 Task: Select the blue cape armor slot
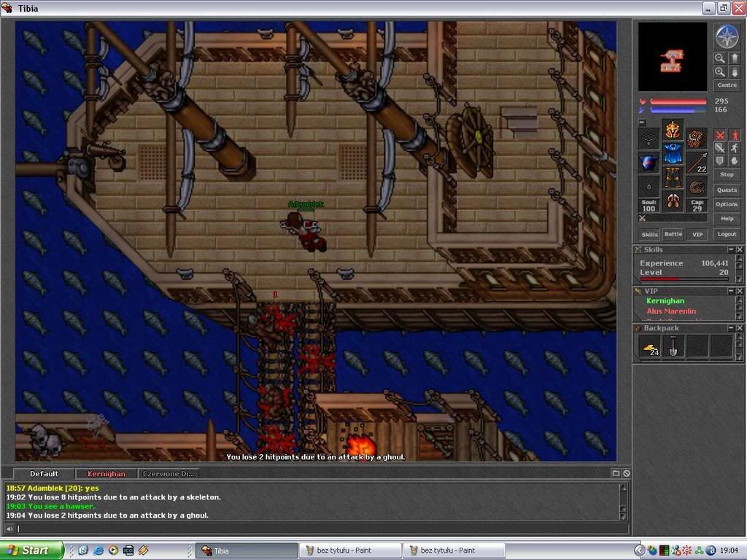click(673, 154)
